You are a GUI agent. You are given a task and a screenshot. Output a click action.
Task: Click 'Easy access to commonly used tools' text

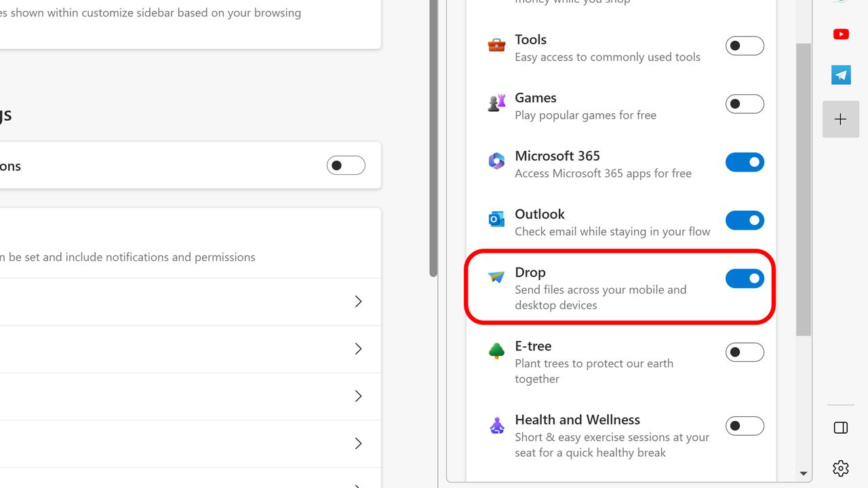point(608,57)
